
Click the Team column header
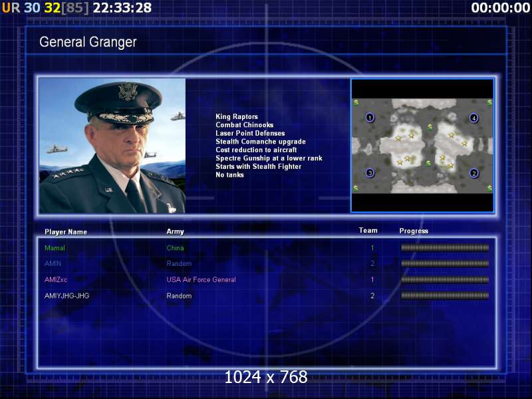tap(368, 230)
